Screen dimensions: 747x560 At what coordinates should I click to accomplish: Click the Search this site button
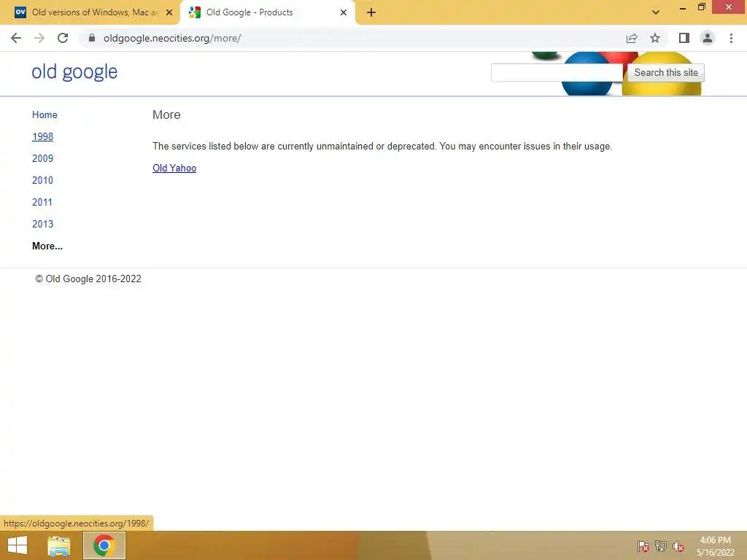click(665, 72)
